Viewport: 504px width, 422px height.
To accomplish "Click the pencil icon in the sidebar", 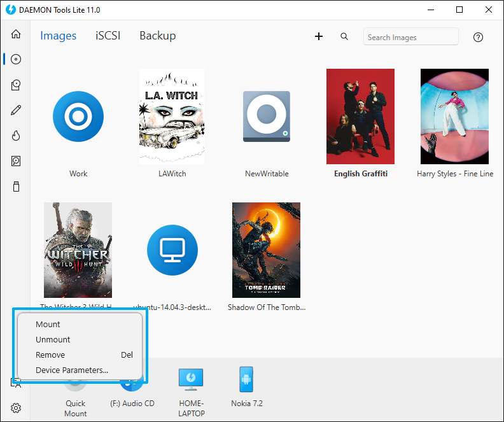I will click(16, 110).
